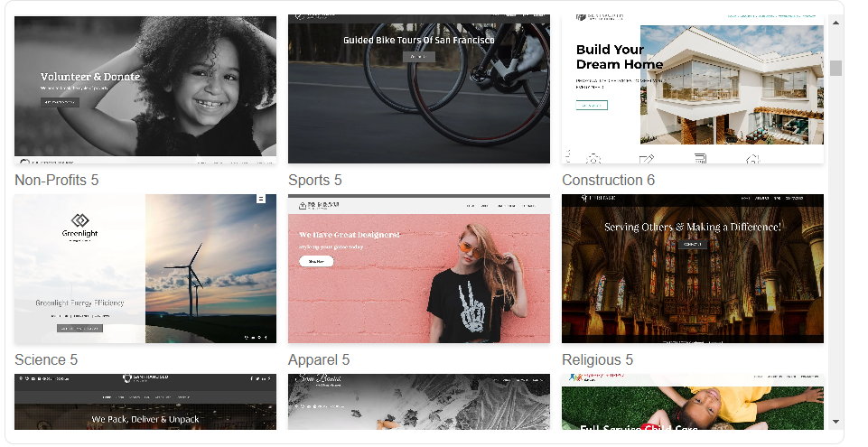
Task: Click the 'Science 5' label
Action: pos(46,359)
